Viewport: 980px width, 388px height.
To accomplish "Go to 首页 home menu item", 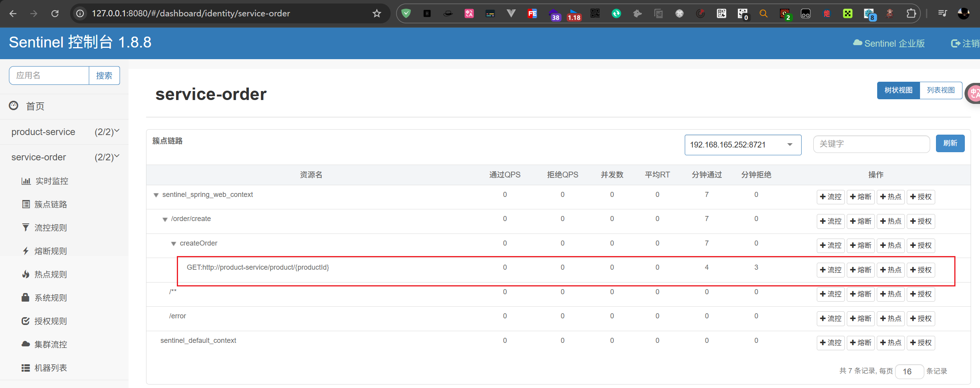I will (x=35, y=106).
